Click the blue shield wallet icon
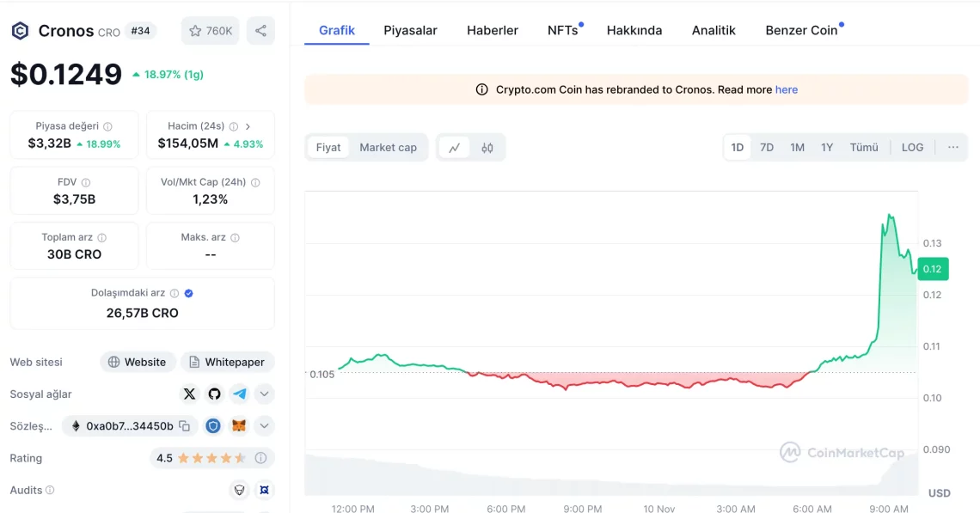The image size is (980, 513). (213, 426)
